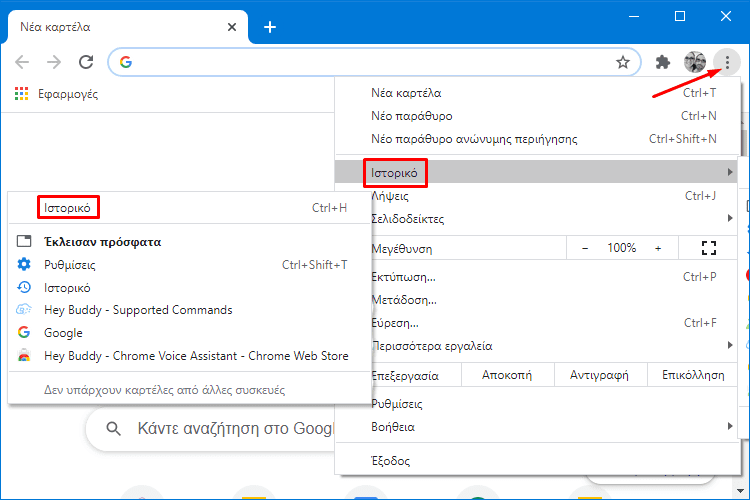Open a new tab with plus button
Viewport: 750px width, 500px height.
click(270, 27)
